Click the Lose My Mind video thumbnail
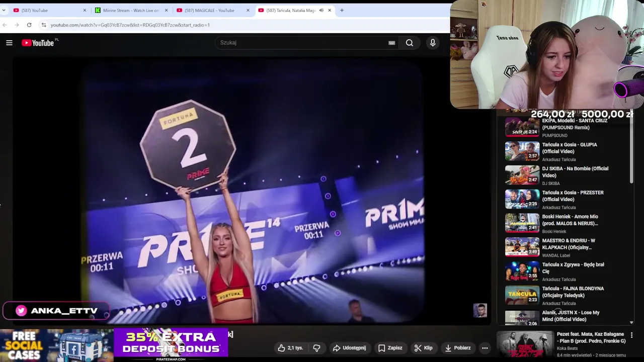 click(522, 318)
